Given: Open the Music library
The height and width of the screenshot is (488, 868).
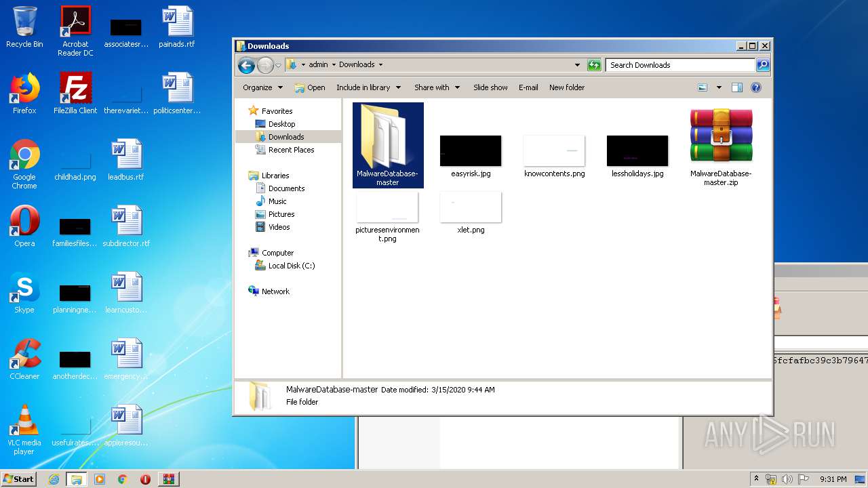Looking at the screenshot, I should click(x=277, y=201).
